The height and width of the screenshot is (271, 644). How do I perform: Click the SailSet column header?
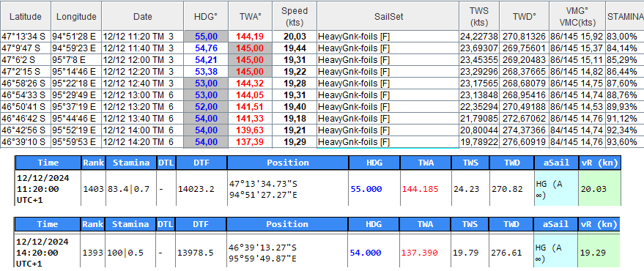click(388, 16)
